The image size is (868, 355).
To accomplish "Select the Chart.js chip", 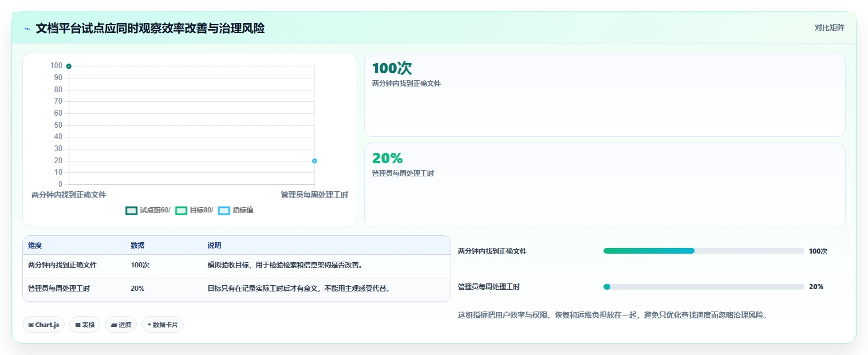I will (x=44, y=325).
